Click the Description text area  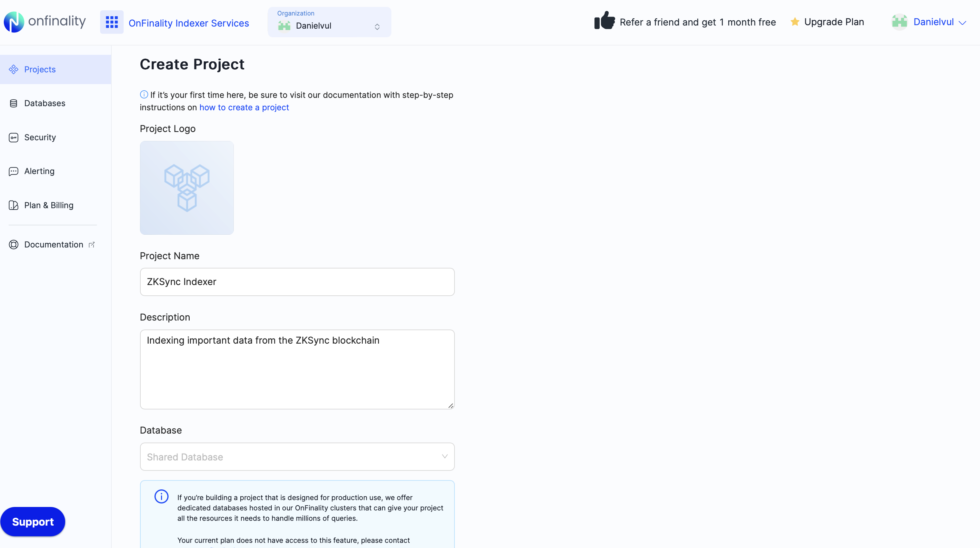pos(297,369)
